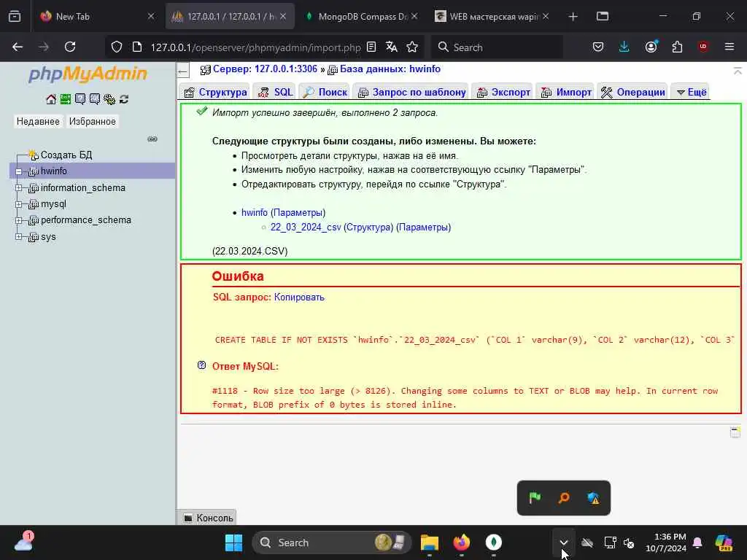Open the Консоль panel button
The image size is (747, 560).
point(209,518)
